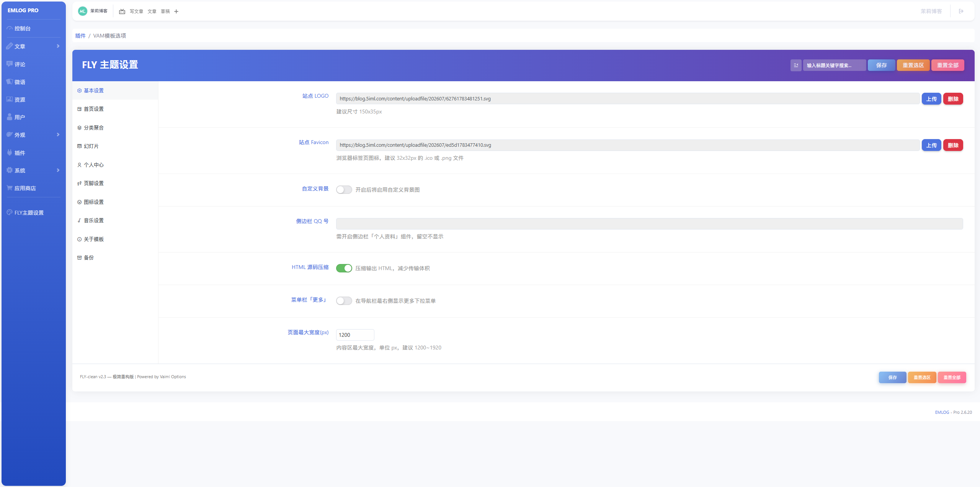Click the 侧边栏 QQ 号 input field
Screen dimensions: 980x487
click(x=650, y=224)
